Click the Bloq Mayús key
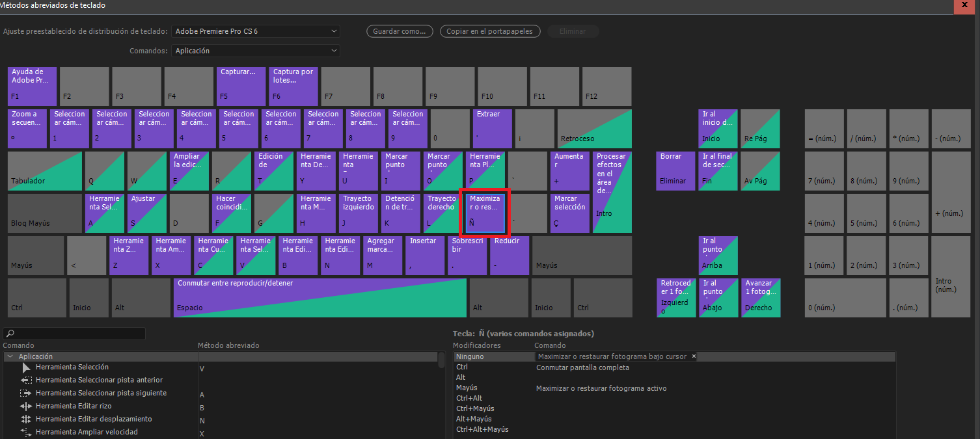 pos(45,213)
